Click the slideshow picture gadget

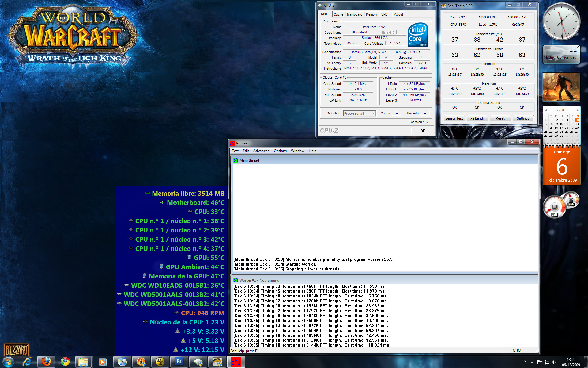(561, 87)
